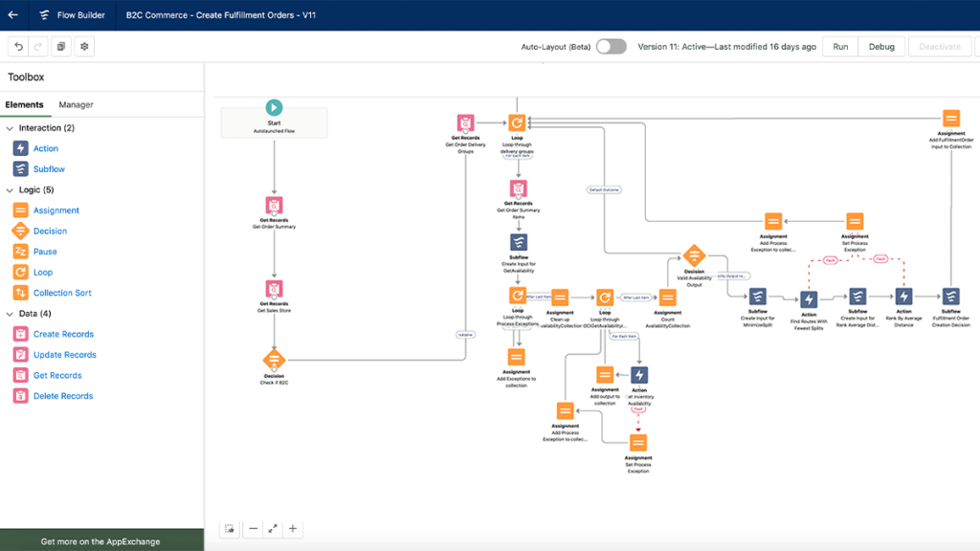The height and width of the screenshot is (551, 980).
Task: Switch to the Manager tab
Action: click(x=76, y=104)
